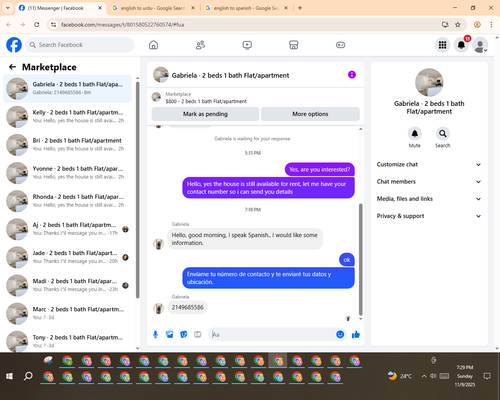Viewport: 500px width, 400px height.
Task: Open Windows taskbar search
Action: coord(28,376)
